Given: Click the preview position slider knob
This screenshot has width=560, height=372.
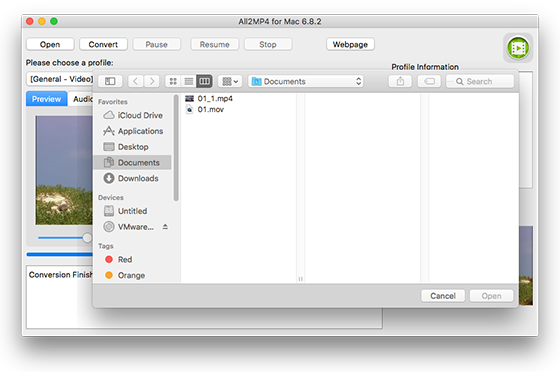Looking at the screenshot, I should [87, 238].
